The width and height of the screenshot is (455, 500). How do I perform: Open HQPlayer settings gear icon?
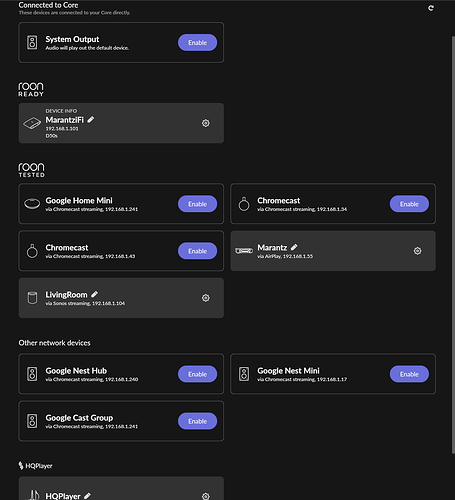click(206, 496)
